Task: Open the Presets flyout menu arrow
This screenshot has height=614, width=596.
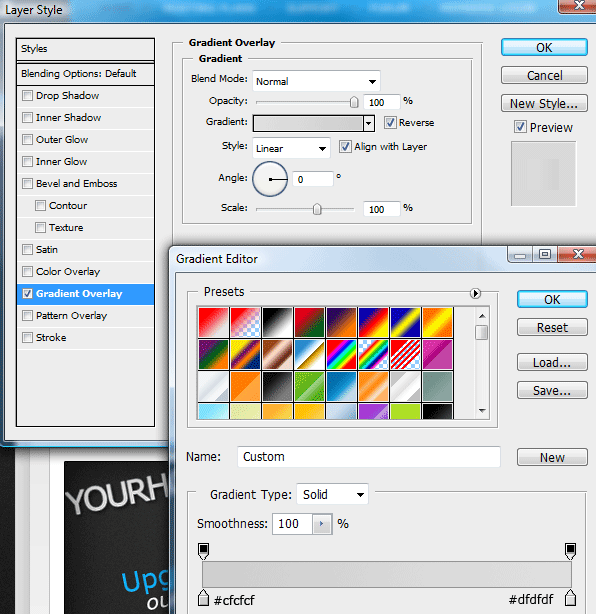Action: 475,293
